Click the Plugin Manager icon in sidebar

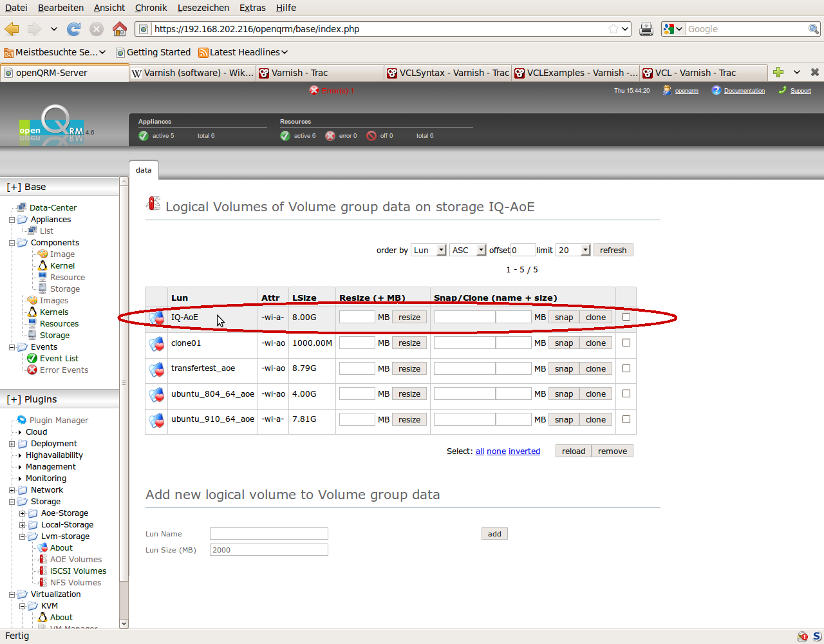(x=22, y=420)
